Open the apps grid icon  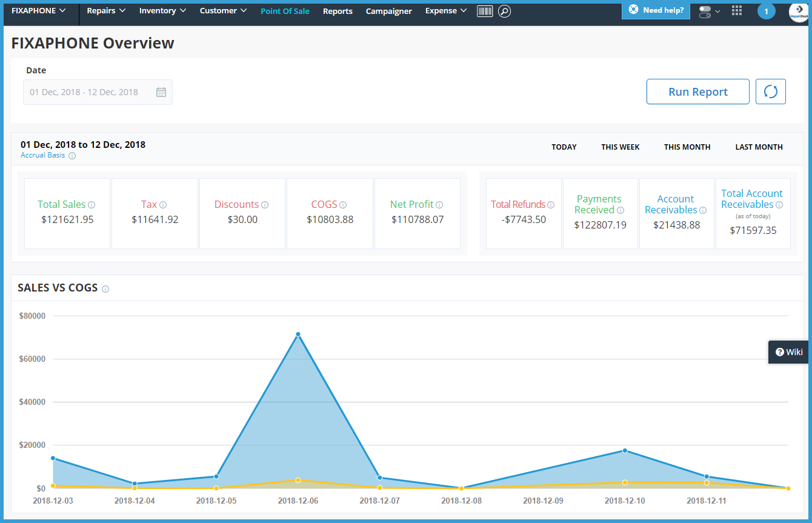pyautogui.click(x=737, y=10)
